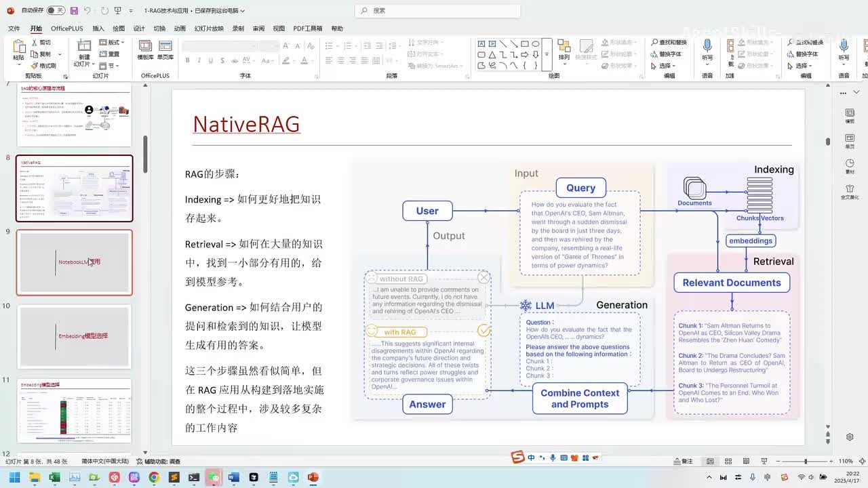Screen dimensions: 868x488
Task: Expand the Section (节) dropdown
Action: point(108,66)
